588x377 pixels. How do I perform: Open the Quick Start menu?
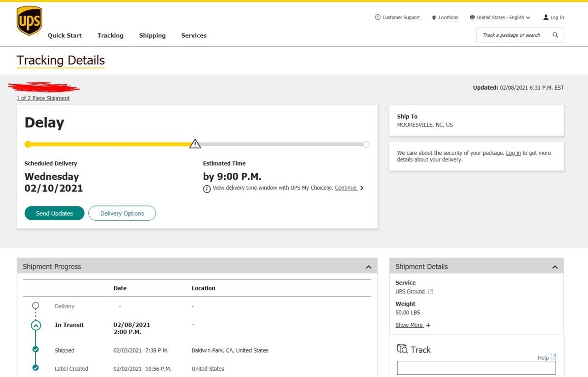click(x=65, y=35)
